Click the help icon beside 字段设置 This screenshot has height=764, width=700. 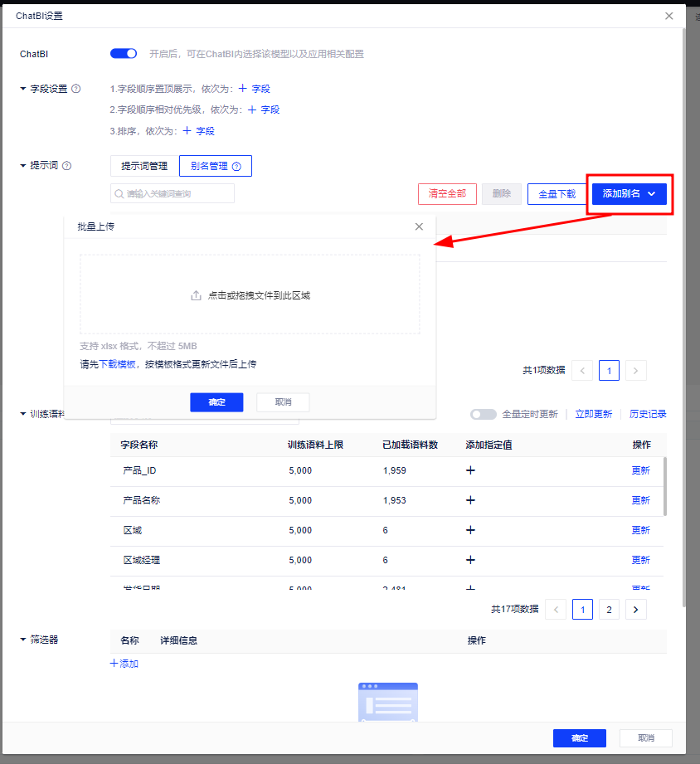pos(76,89)
